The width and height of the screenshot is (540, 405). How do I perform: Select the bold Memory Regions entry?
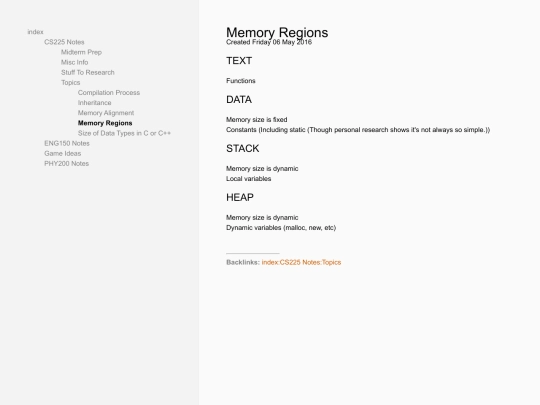[x=105, y=123]
